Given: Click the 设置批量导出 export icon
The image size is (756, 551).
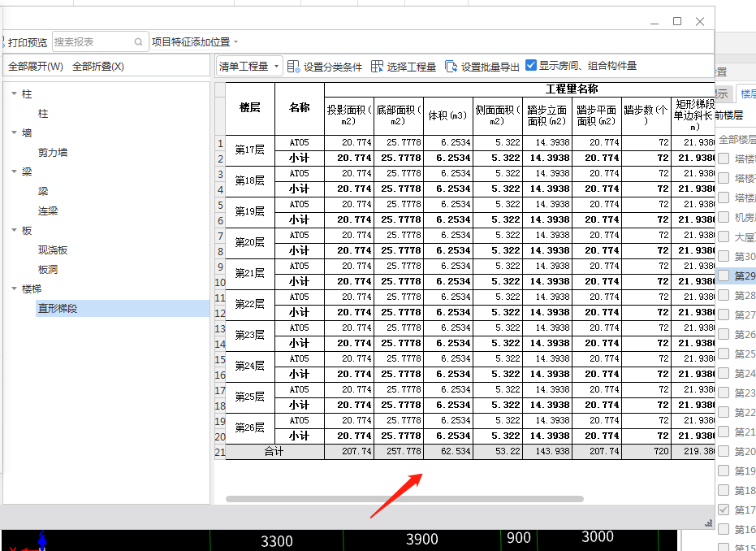Looking at the screenshot, I should coord(451,67).
